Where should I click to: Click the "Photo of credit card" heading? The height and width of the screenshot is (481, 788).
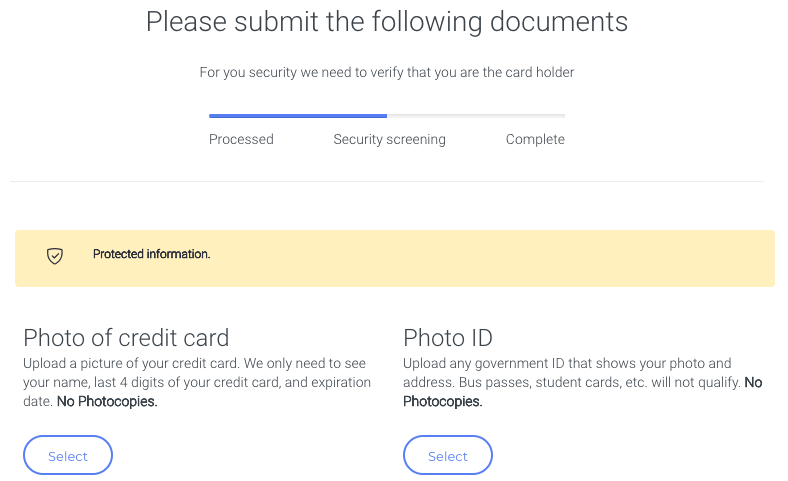click(x=126, y=337)
